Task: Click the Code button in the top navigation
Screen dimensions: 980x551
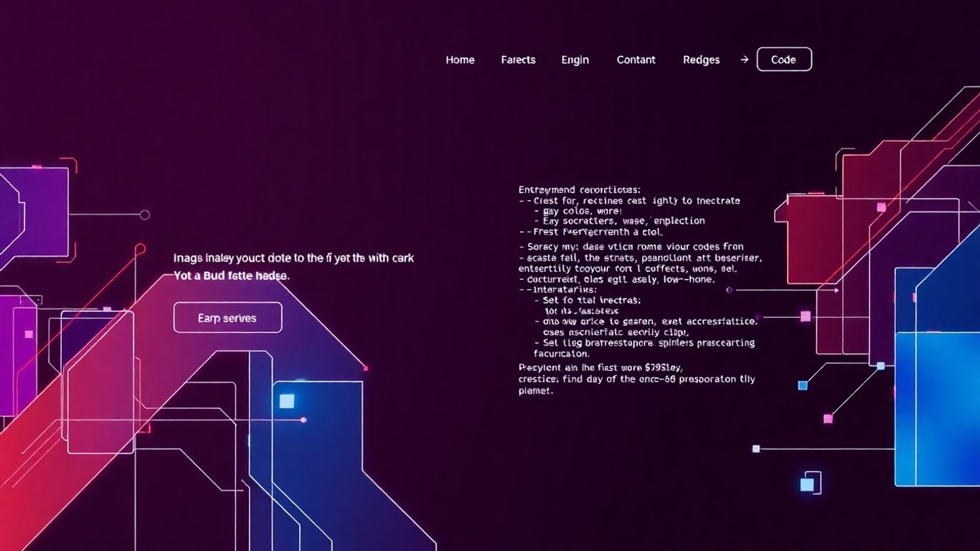Action: (x=784, y=60)
